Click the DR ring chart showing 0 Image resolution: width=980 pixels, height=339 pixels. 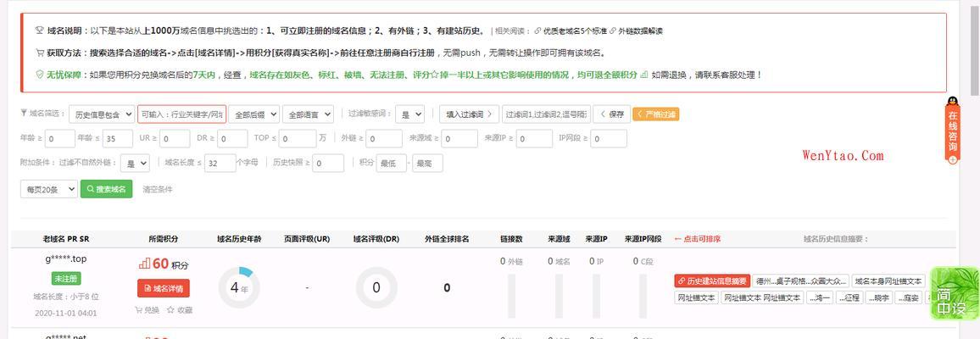pyautogui.click(x=376, y=288)
